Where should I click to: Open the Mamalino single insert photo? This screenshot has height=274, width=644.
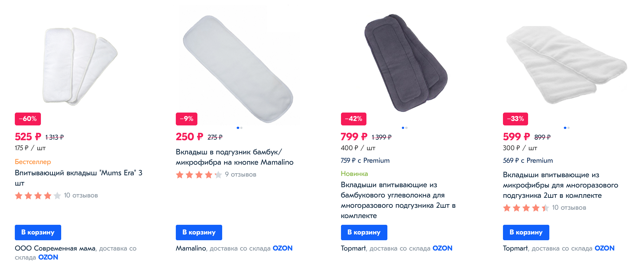[238, 69]
